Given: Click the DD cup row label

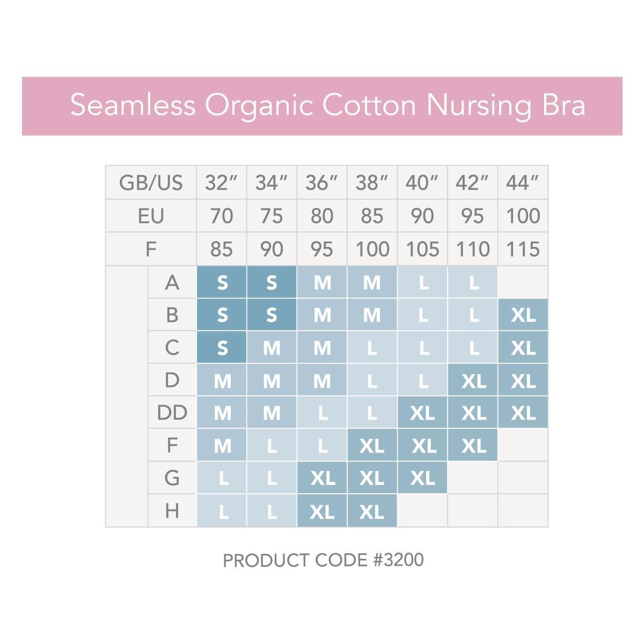Looking at the screenshot, I should pyautogui.click(x=172, y=413).
